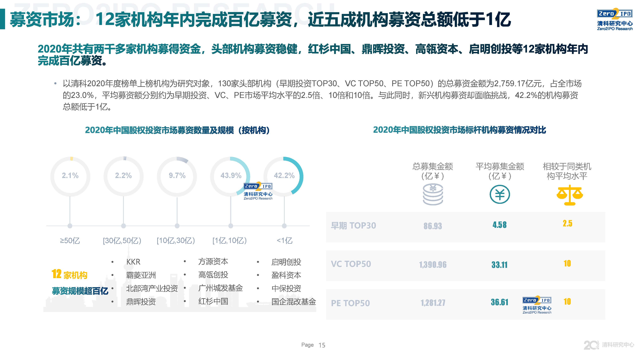Click the ≥50亿 axis label
The height and width of the screenshot is (362, 644).
(70, 241)
